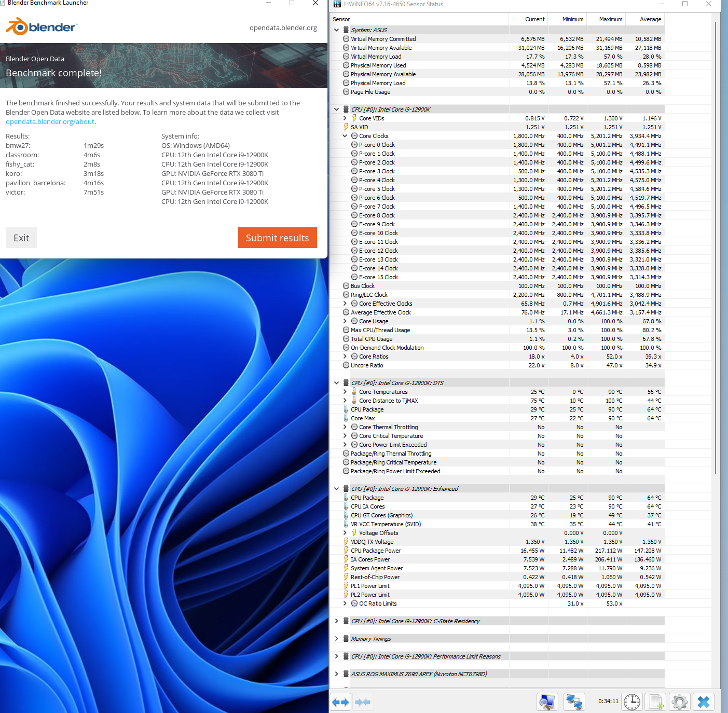Expand Core Effective Clocks

point(345,304)
